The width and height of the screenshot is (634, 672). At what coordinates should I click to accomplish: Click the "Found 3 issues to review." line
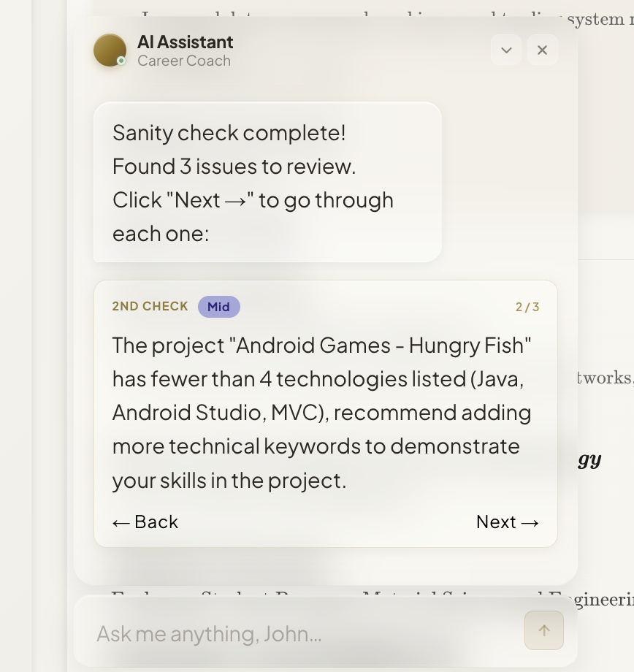(x=234, y=167)
